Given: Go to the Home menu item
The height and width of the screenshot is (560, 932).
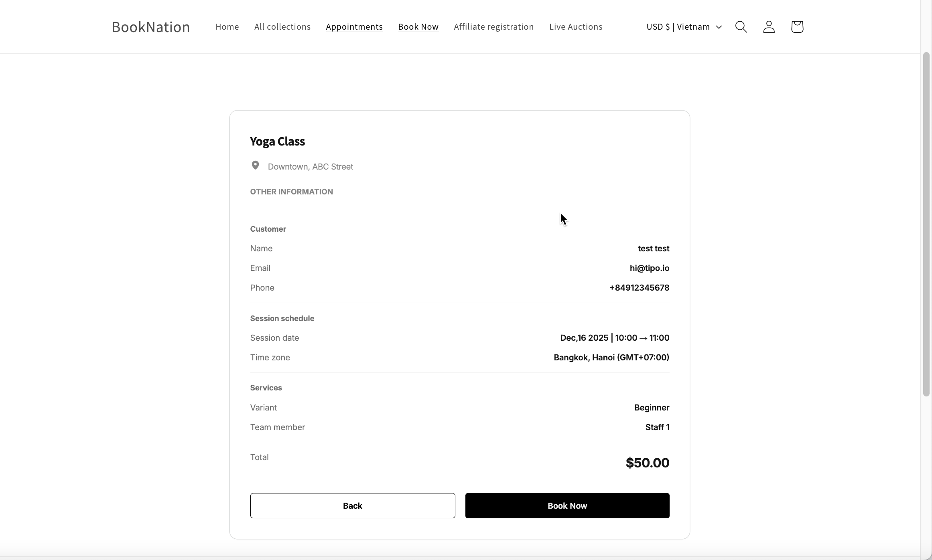Looking at the screenshot, I should click(x=227, y=27).
